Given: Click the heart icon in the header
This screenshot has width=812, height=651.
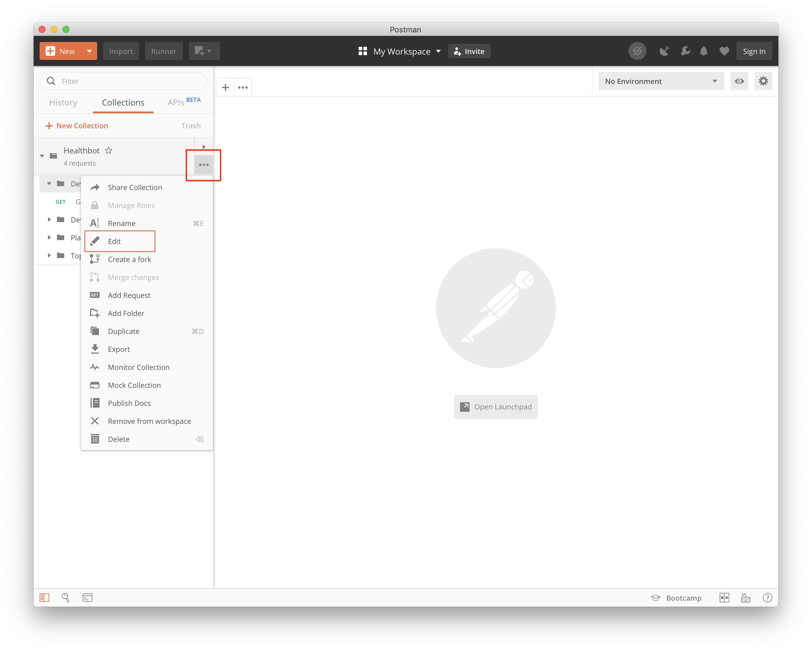Looking at the screenshot, I should point(724,51).
